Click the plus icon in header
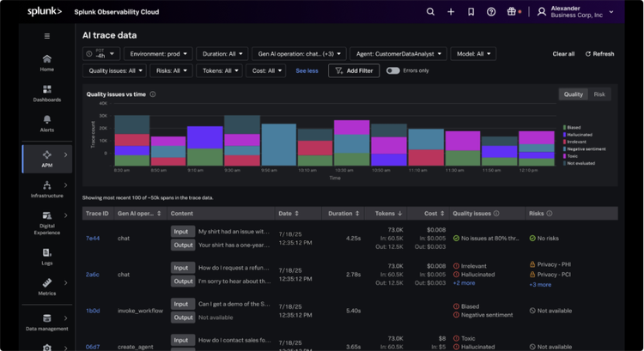The width and height of the screenshot is (644, 351). click(451, 12)
